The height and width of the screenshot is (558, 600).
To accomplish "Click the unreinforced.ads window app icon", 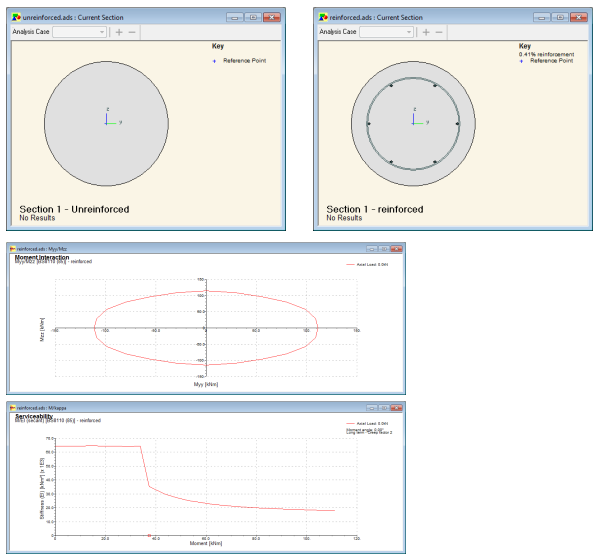I will tap(17, 18).
